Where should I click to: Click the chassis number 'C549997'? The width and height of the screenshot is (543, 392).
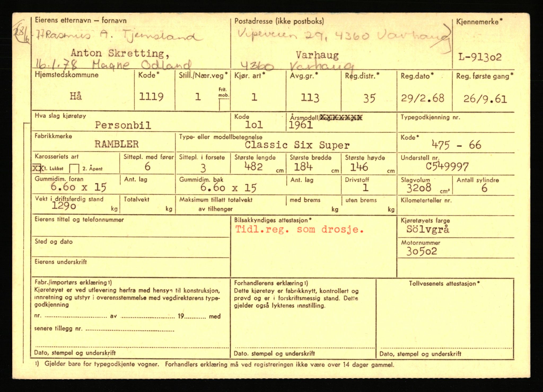coord(447,166)
